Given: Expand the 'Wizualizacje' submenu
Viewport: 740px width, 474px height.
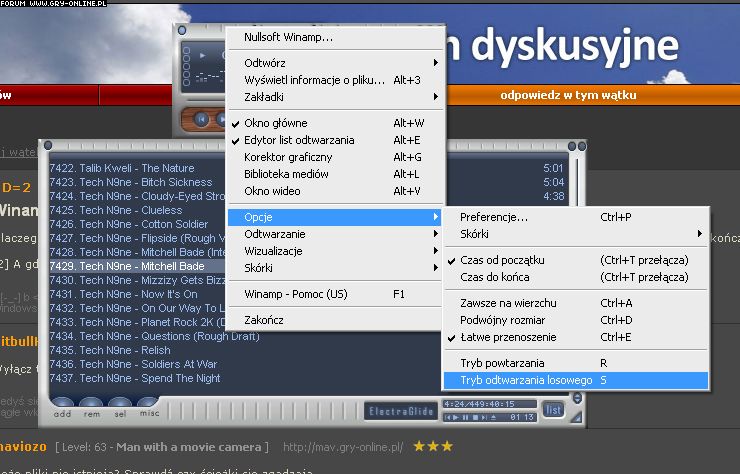Looking at the screenshot, I should tap(336, 251).
